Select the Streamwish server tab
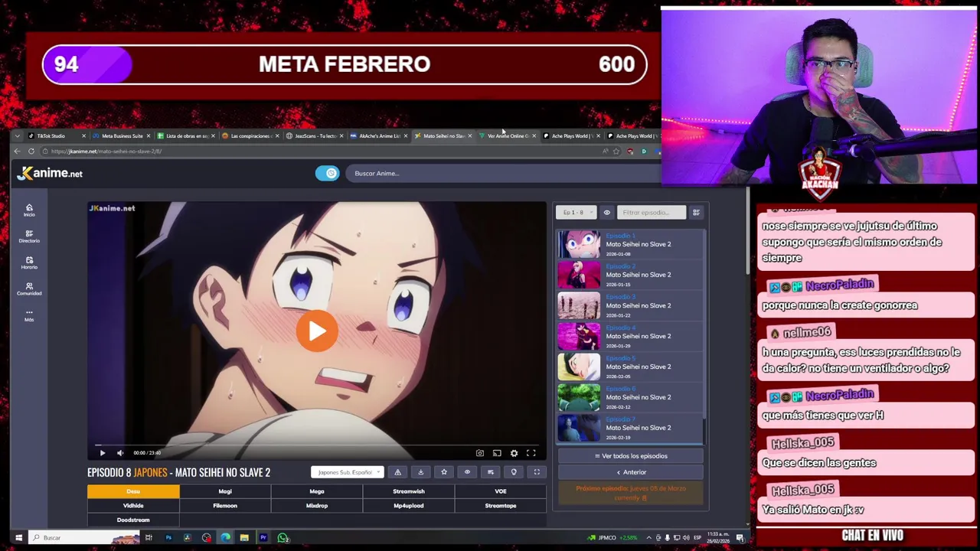Screen dimensions: 980x551 (409, 491)
